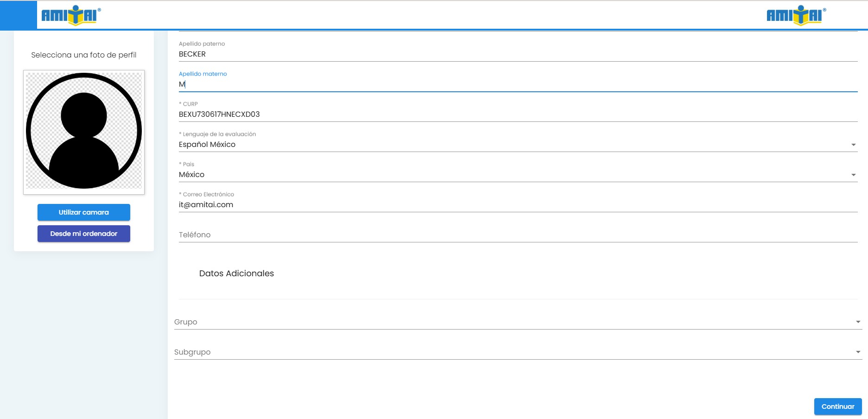Focus the Apellido materno input field
The image size is (868, 419).
(x=510, y=84)
